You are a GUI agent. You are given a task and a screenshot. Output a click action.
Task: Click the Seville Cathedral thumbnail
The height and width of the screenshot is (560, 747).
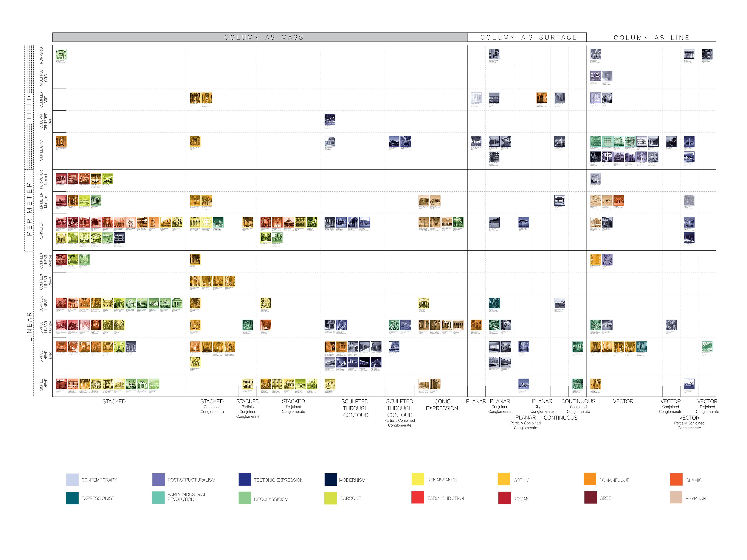195,141
